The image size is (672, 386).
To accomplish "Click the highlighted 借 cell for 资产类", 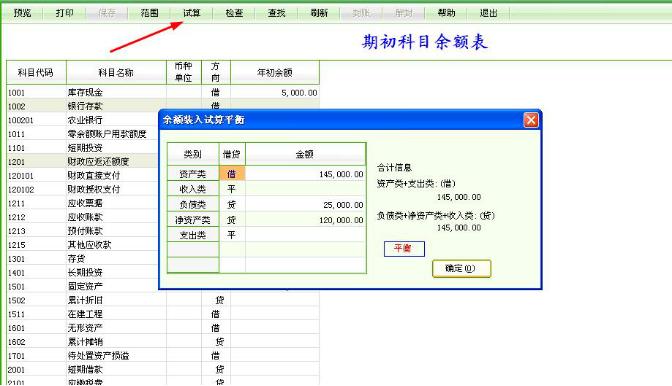I will (x=232, y=174).
